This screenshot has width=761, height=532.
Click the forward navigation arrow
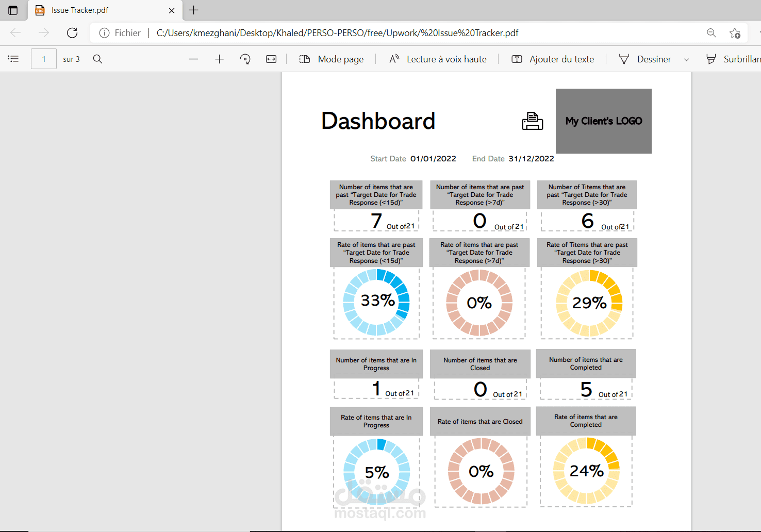click(x=44, y=33)
